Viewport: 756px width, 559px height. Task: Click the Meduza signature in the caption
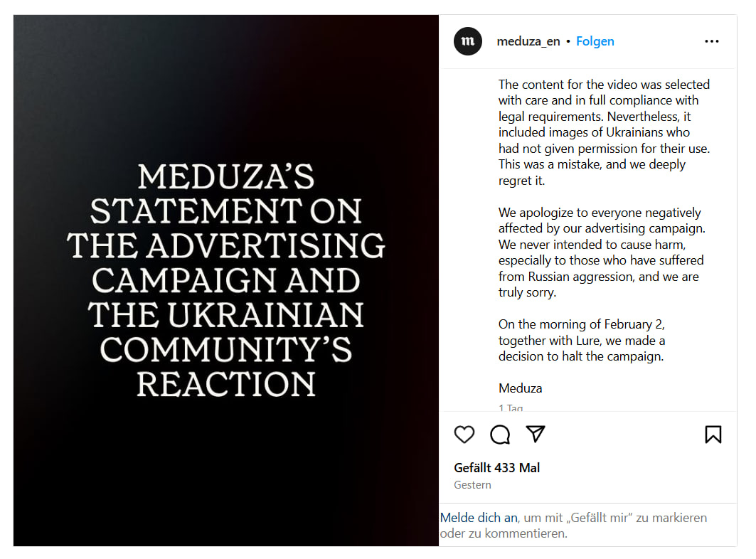pos(520,388)
